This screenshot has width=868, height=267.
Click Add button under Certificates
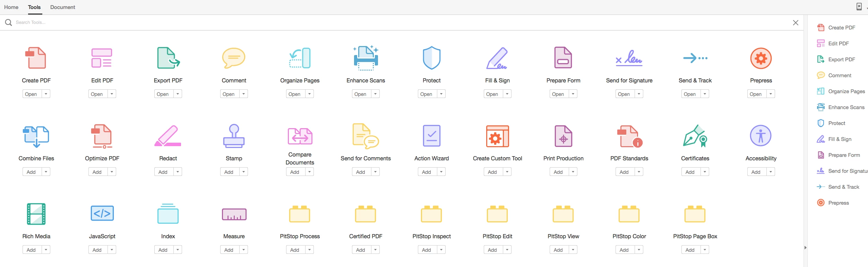tap(691, 172)
